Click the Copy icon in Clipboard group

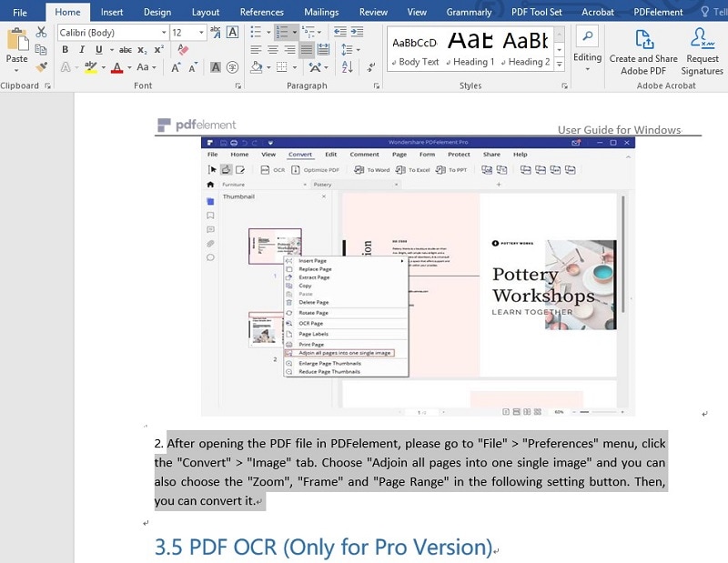[x=41, y=49]
